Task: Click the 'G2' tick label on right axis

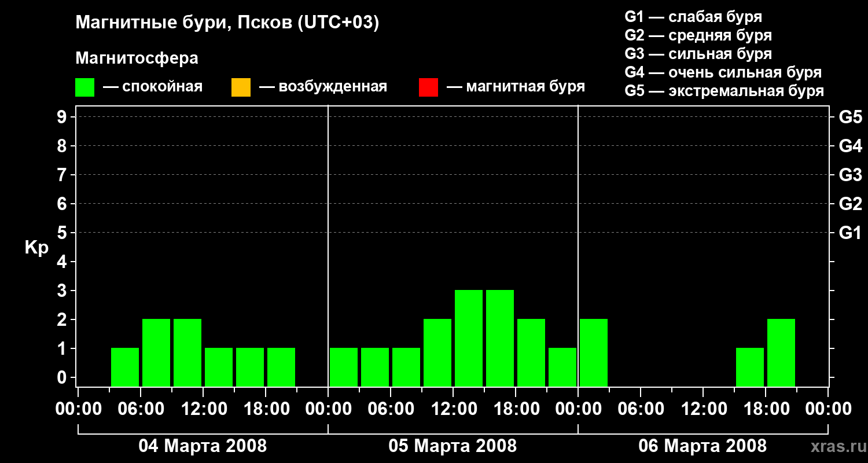Action: pos(851,204)
